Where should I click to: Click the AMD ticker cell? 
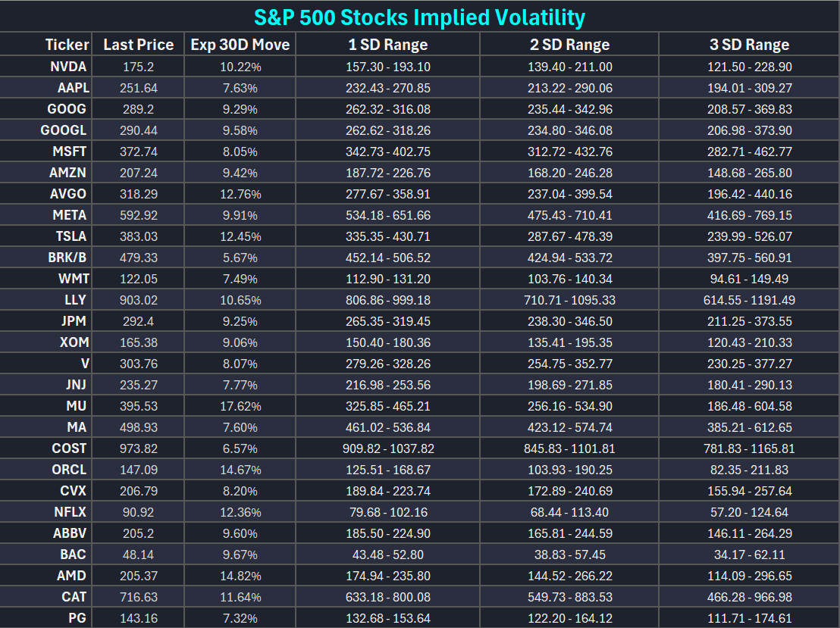(x=71, y=576)
